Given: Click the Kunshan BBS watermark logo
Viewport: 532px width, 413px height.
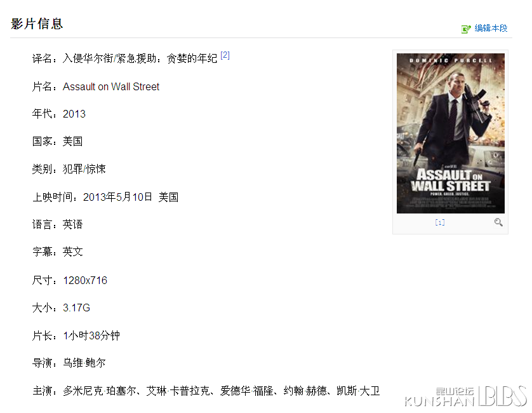Looking at the screenshot, I should tap(465, 396).
